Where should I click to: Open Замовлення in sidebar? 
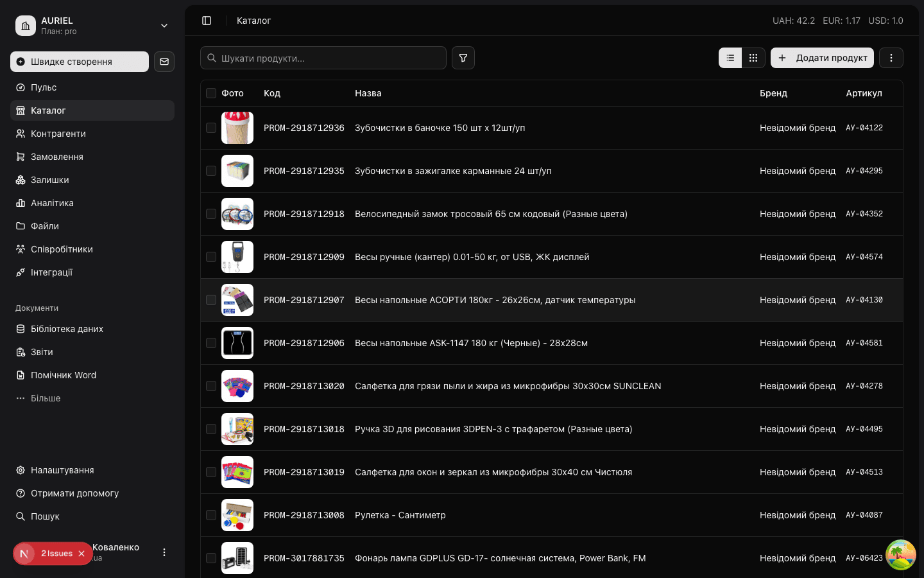pyautogui.click(x=92, y=157)
